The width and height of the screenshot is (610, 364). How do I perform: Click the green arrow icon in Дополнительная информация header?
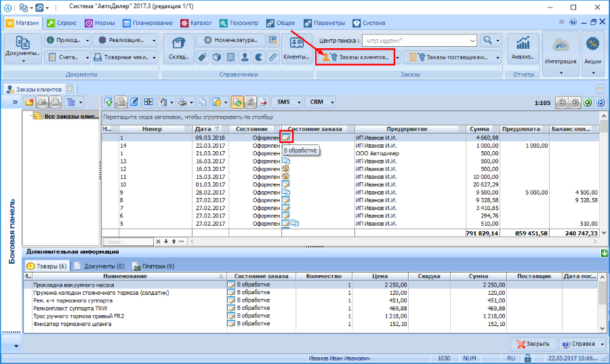tap(604, 253)
